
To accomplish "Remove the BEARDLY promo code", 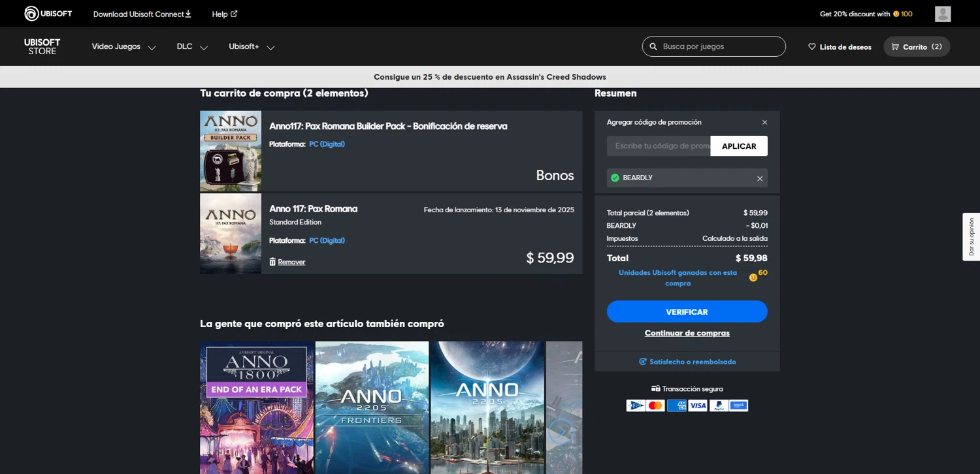I will pos(760,178).
